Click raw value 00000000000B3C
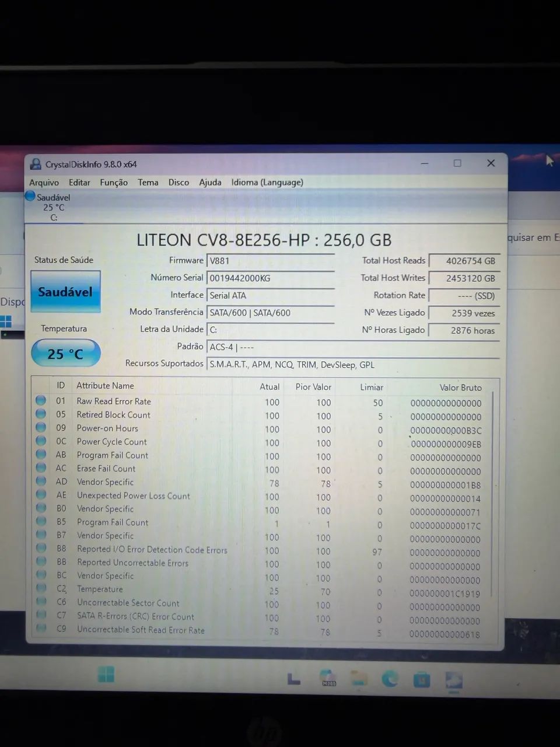 tap(446, 431)
